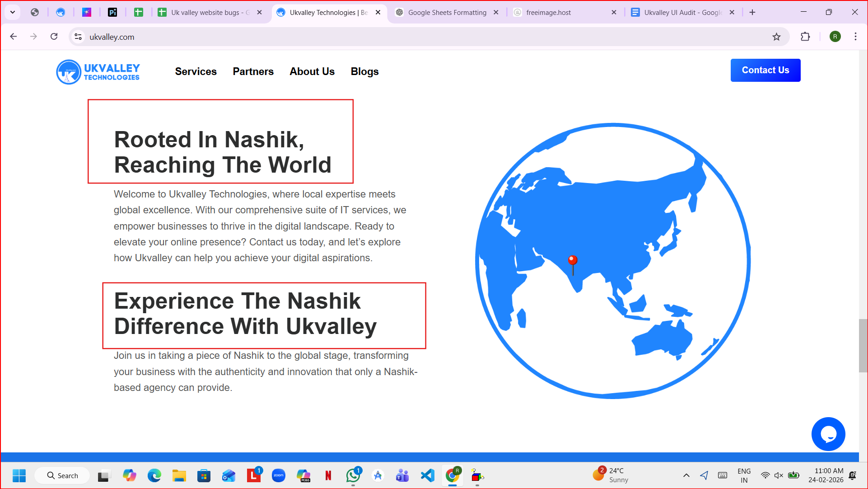Launch Visual Studio Code from taskbar
Screen dimensions: 868x489
click(x=427, y=475)
